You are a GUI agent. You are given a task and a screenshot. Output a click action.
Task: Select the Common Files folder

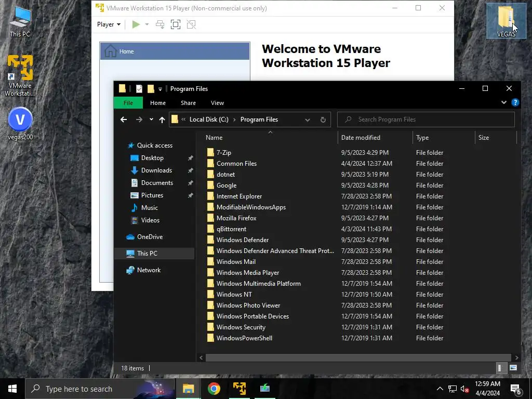pyautogui.click(x=236, y=164)
